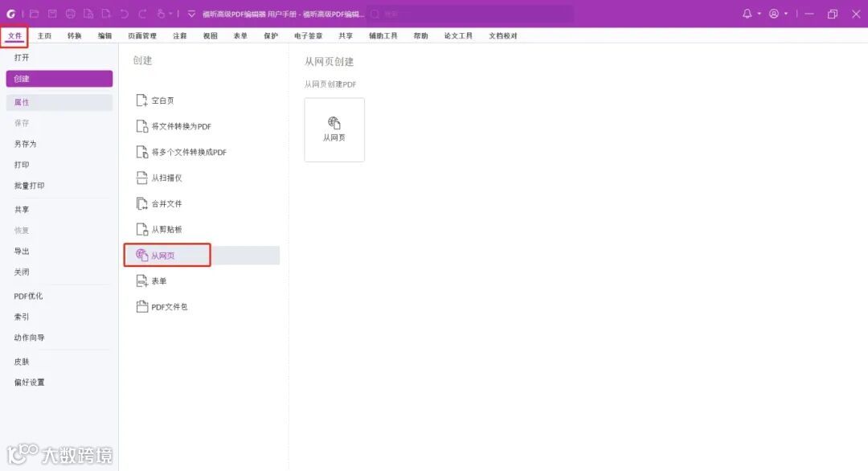
Task: Click the 从扫描仪 scanner icon
Action: pyautogui.click(x=141, y=178)
